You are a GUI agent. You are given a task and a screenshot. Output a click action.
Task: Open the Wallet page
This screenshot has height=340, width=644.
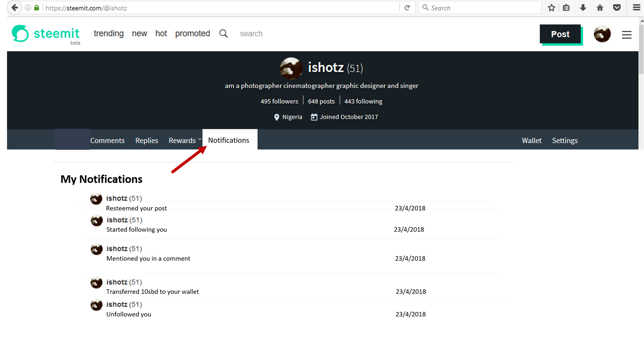click(531, 141)
